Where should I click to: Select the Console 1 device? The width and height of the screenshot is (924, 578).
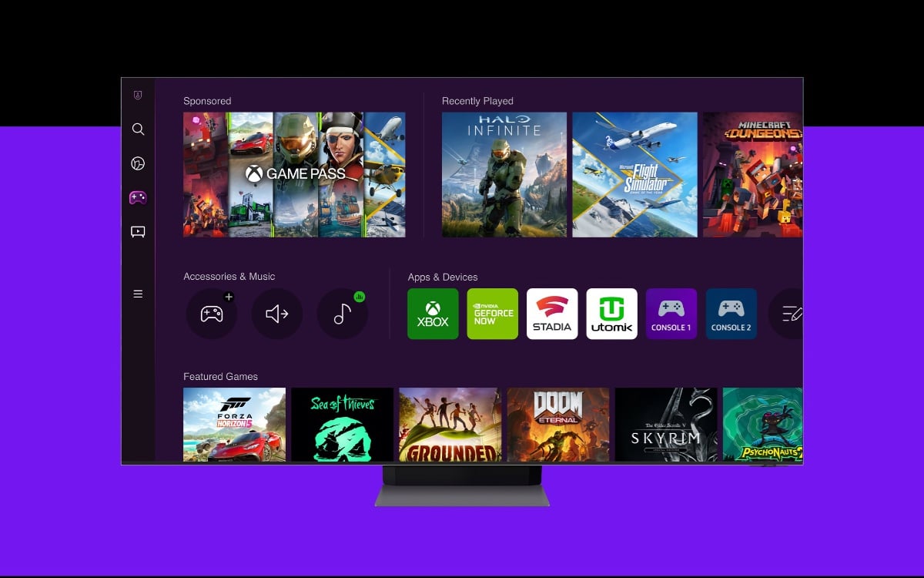point(671,314)
